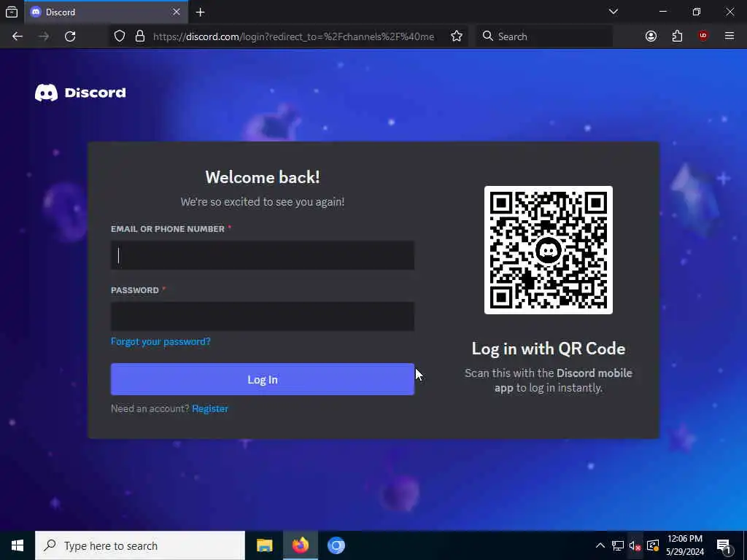Click the Log In button
Screen dimensions: 747x560
[x=263, y=379]
